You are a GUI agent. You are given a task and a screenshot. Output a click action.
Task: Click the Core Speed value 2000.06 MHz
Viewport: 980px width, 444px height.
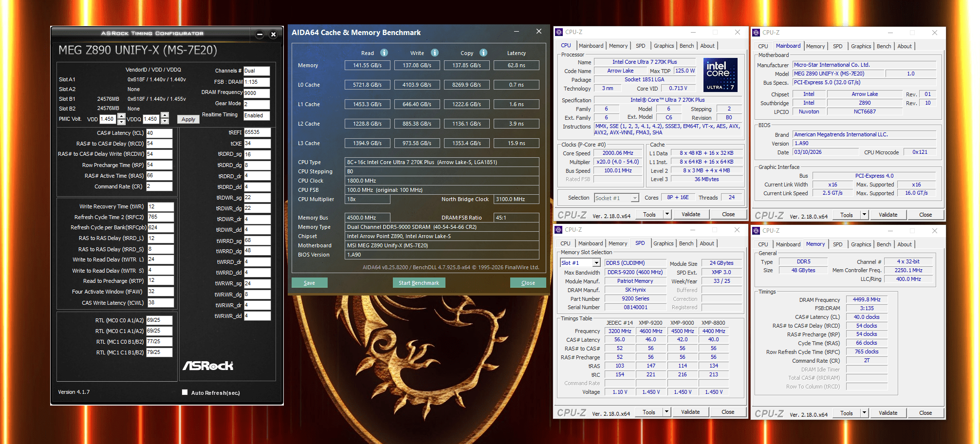pos(618,153)
